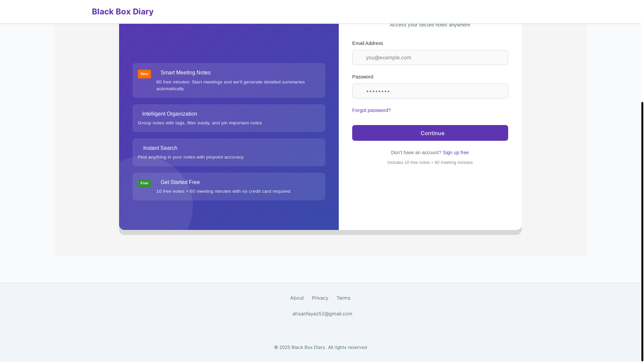
Task: Select the Instant Search heading
Action: point(160,148)
